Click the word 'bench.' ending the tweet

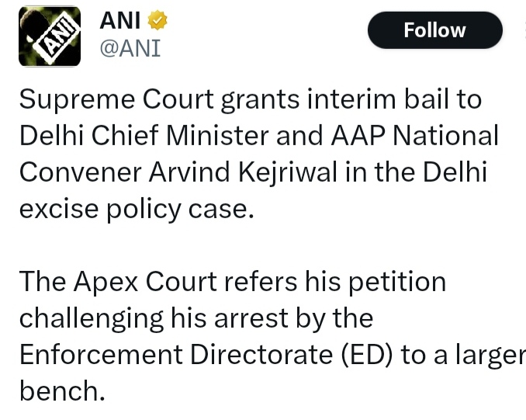click(x=61, y=389)
